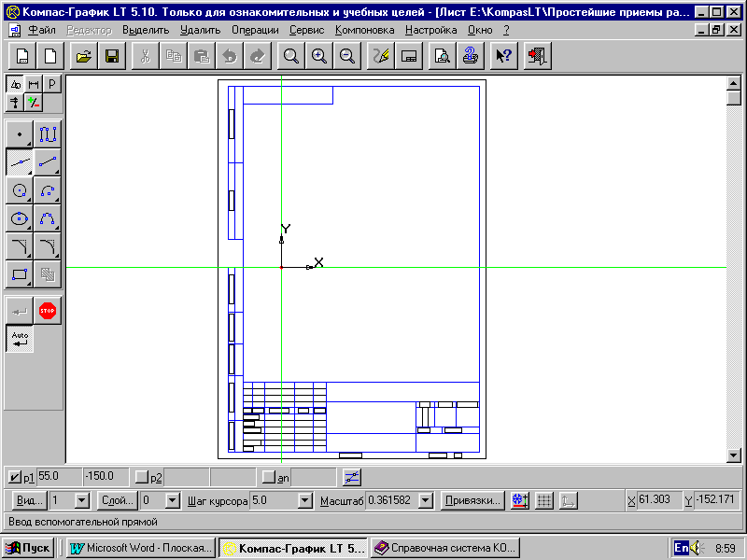Screen dimensions: 747x560
Task: Open the Пуск start button
Action: tap(29, 548)
